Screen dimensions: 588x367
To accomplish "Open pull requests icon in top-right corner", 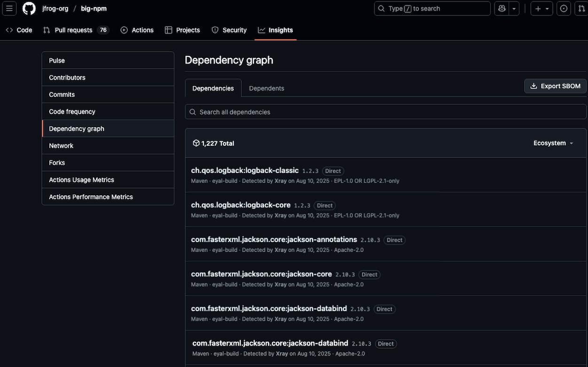I will click(581, 8).
